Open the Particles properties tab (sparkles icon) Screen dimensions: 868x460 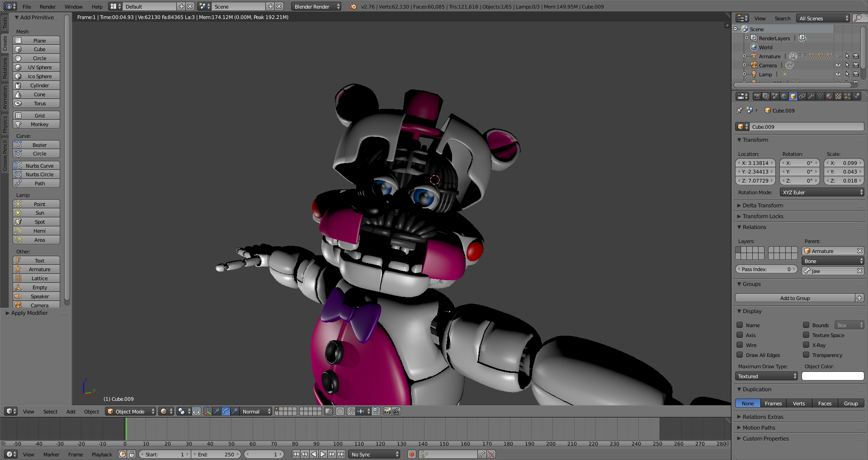(x=847, y=96)
